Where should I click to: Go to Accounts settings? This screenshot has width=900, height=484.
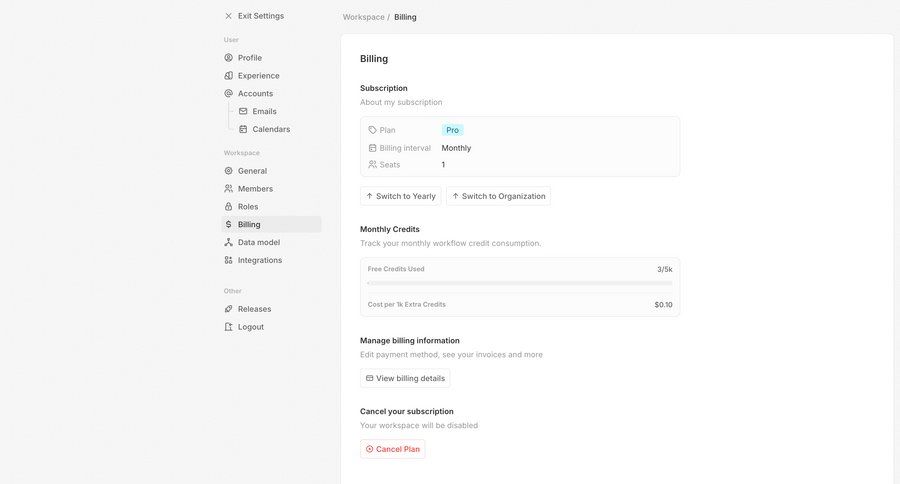pos(271,93)
